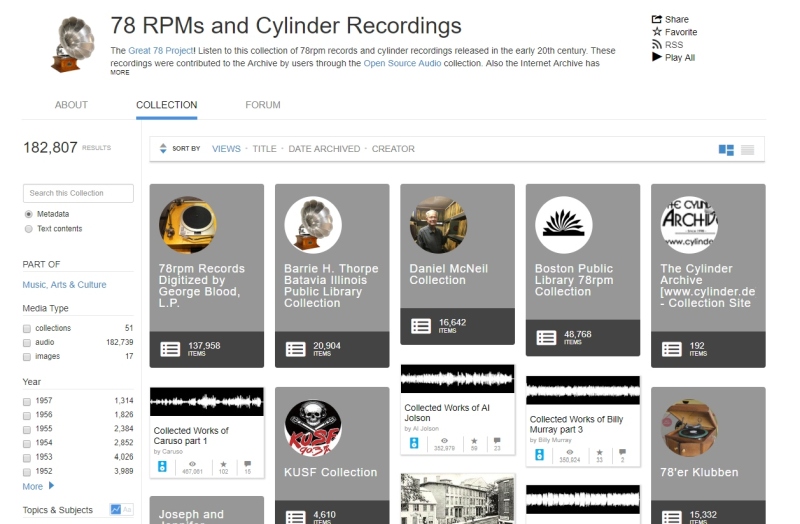Screen dimensions: 800x524
Task: Open the COLLECTION tab
Action: click(x=166, y=105)
